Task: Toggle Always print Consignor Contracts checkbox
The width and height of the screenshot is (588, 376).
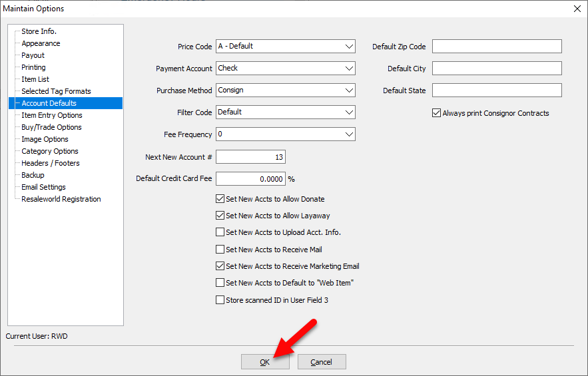Action: (437, 113)
